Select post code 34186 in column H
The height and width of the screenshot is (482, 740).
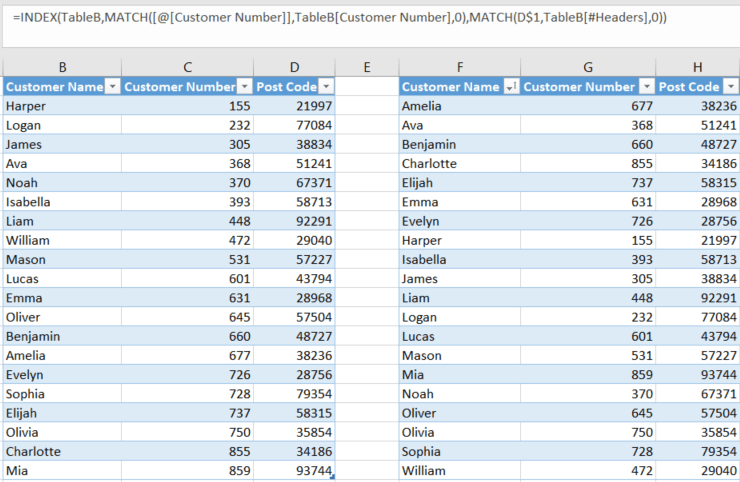tap(698, 163)
